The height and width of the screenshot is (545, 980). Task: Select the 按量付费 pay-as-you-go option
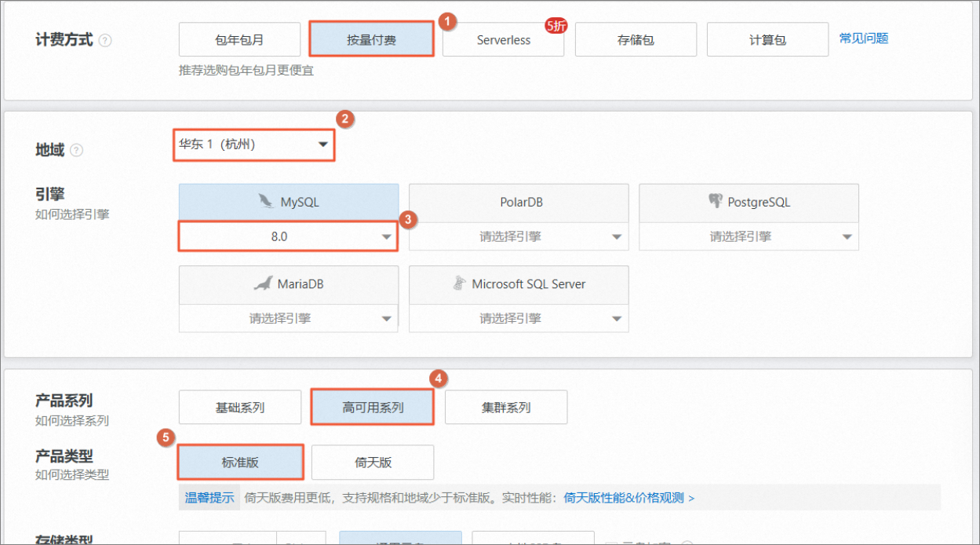coord(372,39)
